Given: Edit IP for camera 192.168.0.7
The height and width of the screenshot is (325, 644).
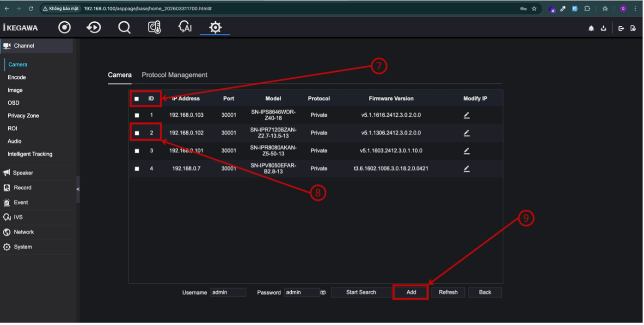Looking at the screenshot, I should click(467, 169).
